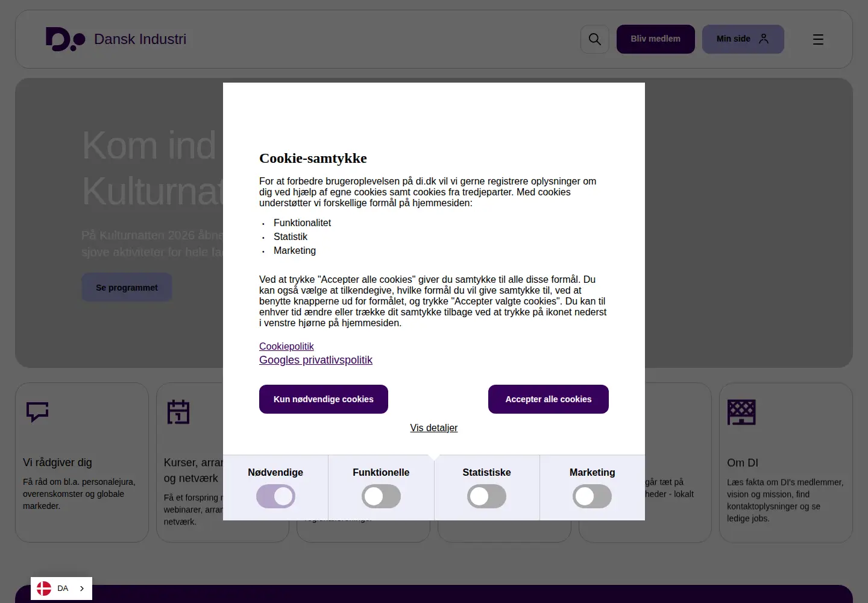
Task: Enable the Statistiske cookies switch
Action: pyautogui.click(x=486, y=496)
